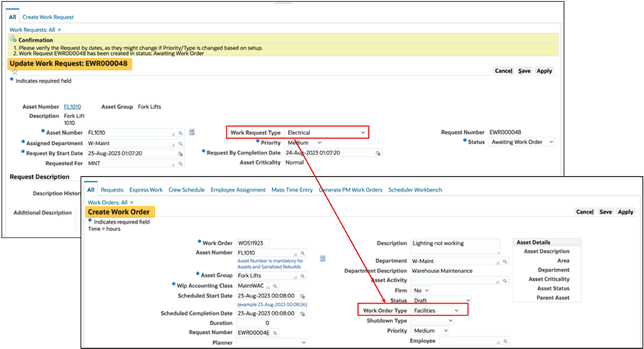644x349 pixels.
Task: Open Status dropdown showing Awaiting Work Order
Action: point(522,142)
